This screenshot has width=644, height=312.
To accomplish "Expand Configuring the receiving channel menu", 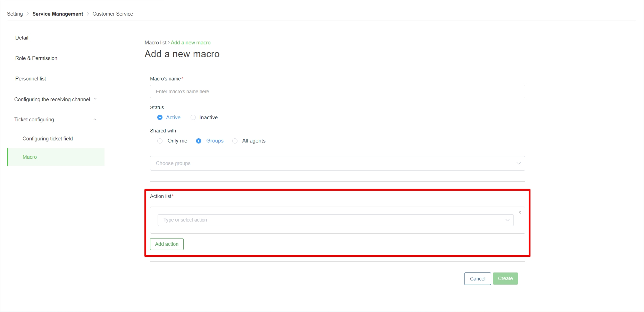I will click(x=56, y=99).
